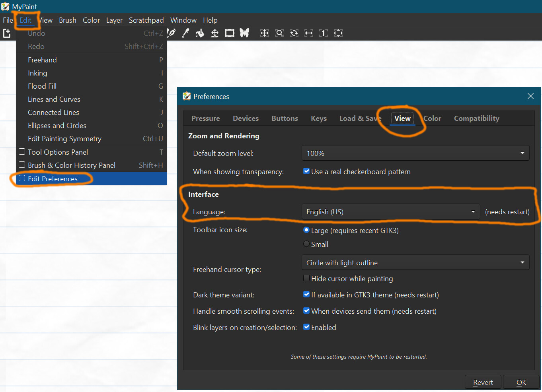Switch to the Keys tab
Image resolution: width=542 pixels, height=392 pixels.
point(319,118)
